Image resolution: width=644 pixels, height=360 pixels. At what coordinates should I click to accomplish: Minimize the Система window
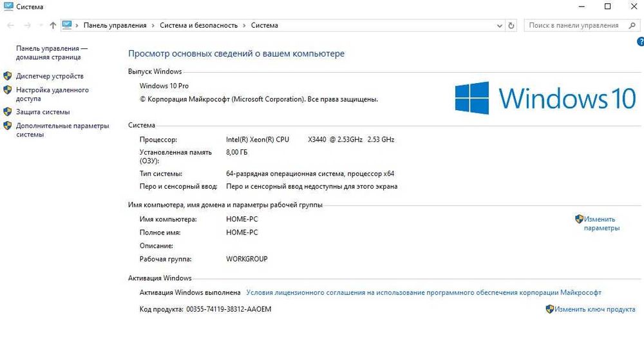[x=582, y=6]
